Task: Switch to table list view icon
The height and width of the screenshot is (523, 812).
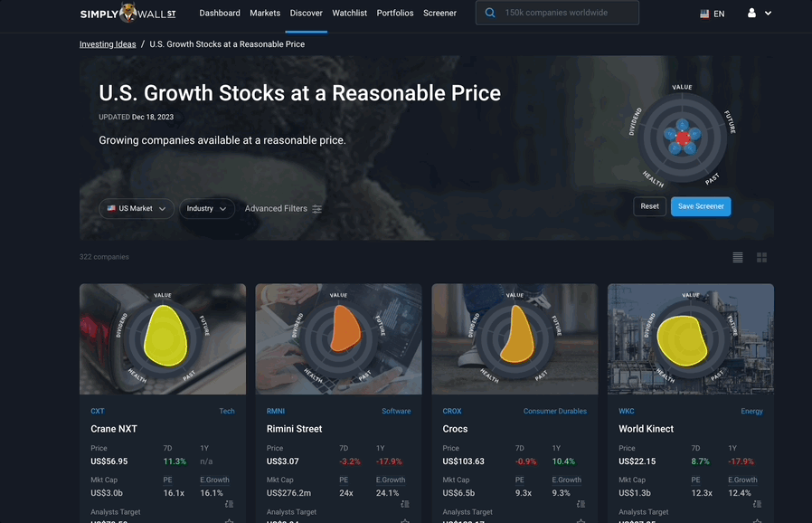Action: point(738,258)
